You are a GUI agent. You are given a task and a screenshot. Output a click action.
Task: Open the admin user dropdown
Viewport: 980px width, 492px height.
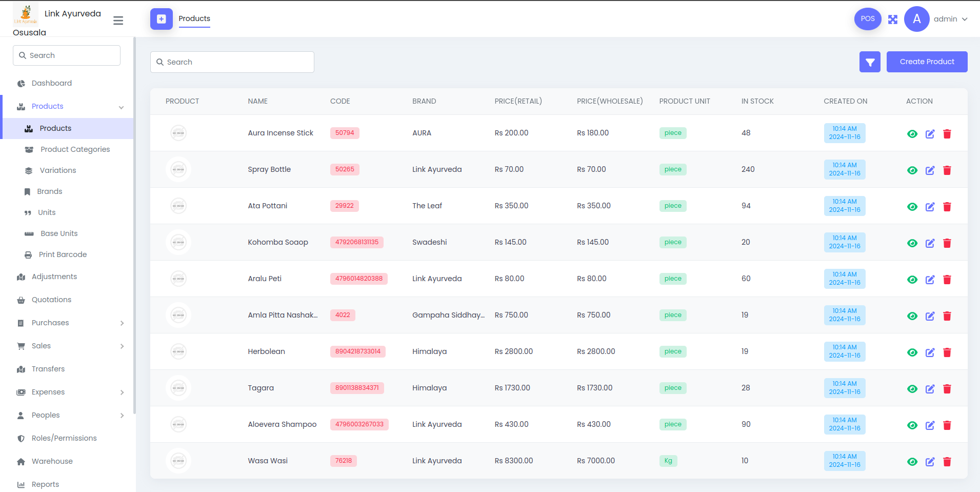[x=950, y=19]
